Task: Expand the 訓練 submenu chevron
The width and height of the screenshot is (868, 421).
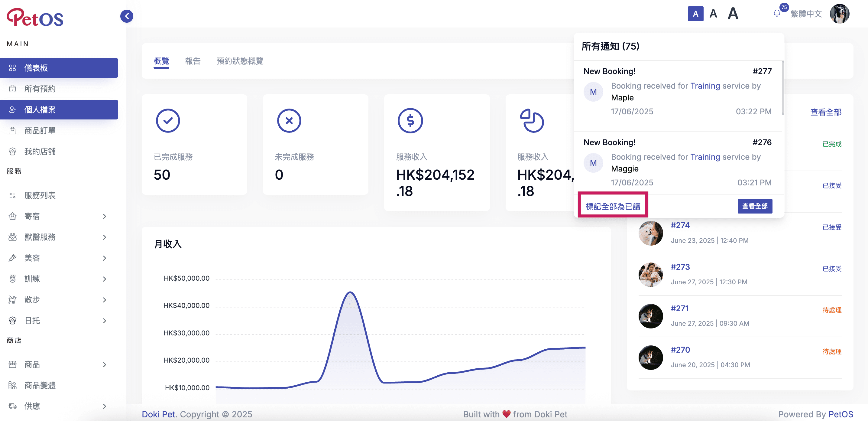Action: coord(105,279)
